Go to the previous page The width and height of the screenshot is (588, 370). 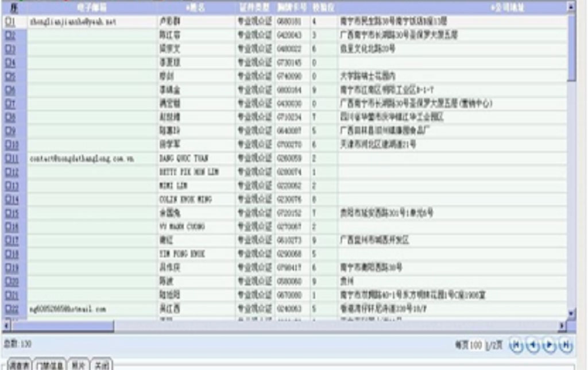click(533, 345)
